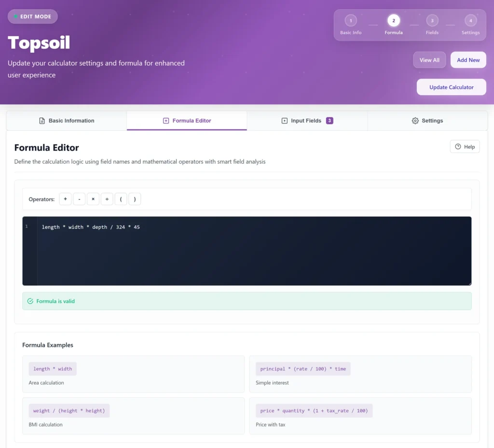The image size is (494, 448).
Task: Click the View All button
Action: pos(429,60)
